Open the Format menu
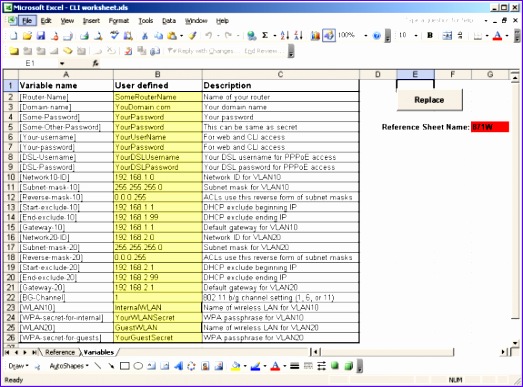Image resolution: width=523 pixels, height=387 pixels. click(119, 21)
